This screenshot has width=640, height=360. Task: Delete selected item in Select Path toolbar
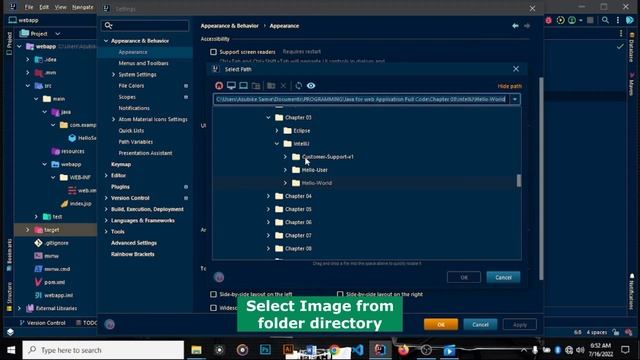(283, 85)
